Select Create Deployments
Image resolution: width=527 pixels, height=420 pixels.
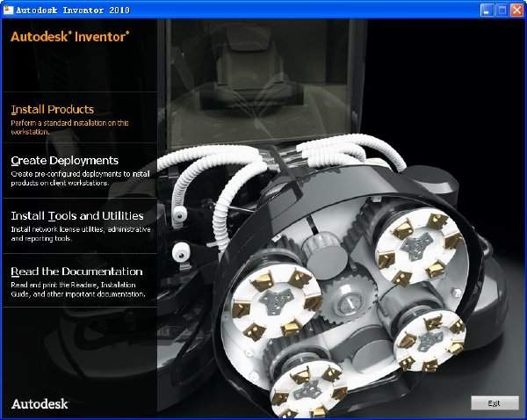(64, 161)
